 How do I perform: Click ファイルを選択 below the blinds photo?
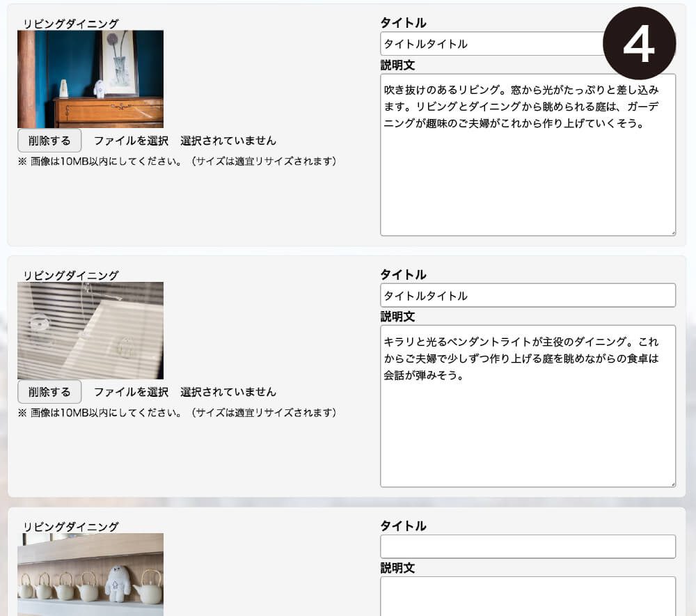(131, 392)
